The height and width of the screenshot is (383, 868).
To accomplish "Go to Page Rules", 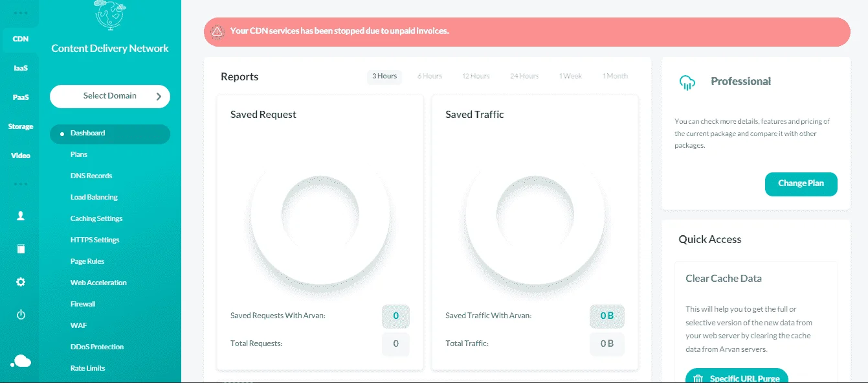I will pyautogui.click(x=87, y=261).
